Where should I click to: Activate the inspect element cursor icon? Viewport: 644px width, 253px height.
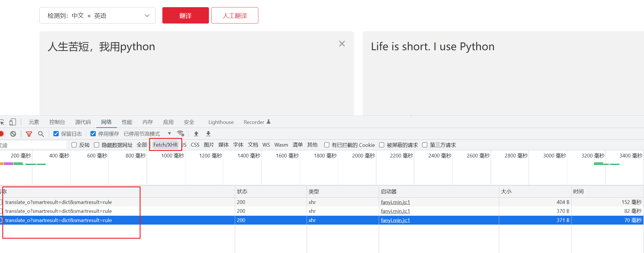pos(2,122)
